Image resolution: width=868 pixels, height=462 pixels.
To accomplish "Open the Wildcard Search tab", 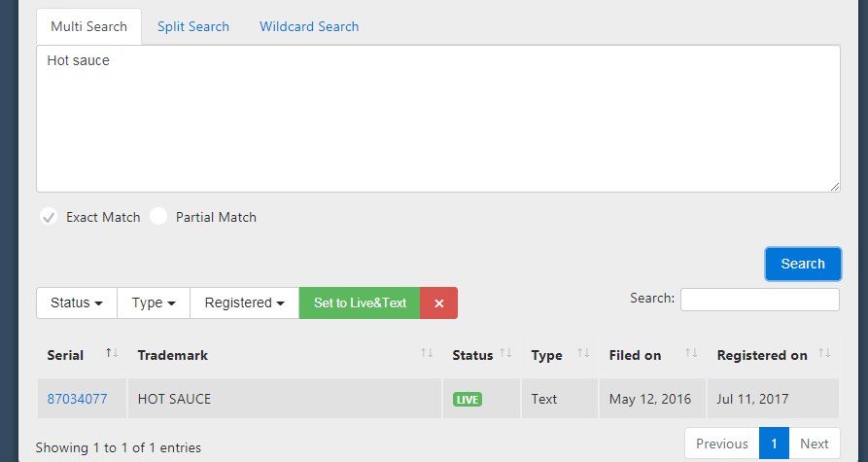I will [x=309, y=26].
